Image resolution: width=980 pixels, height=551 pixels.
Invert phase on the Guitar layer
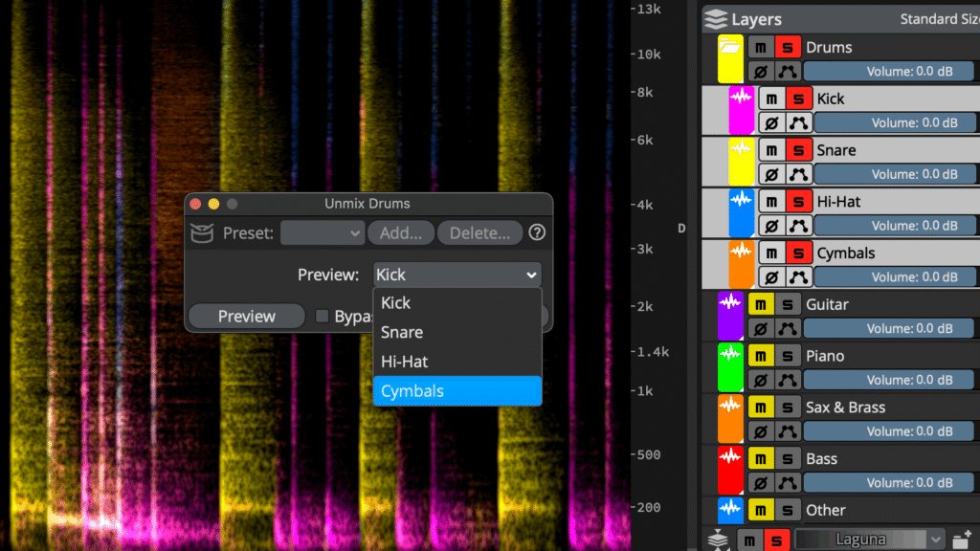[x=760, y=329]
